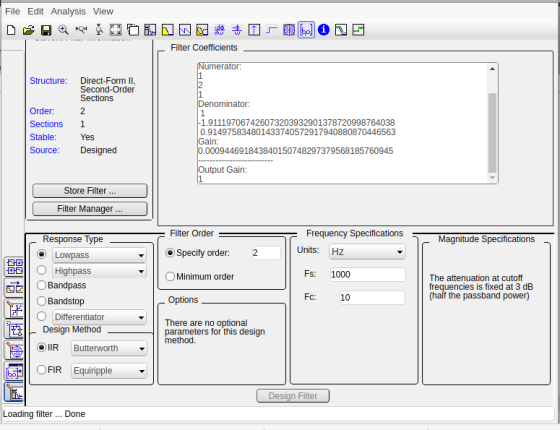Open the Equiripple FIR method dropdown
Screen dimensions: 560x430
point(109,371)
